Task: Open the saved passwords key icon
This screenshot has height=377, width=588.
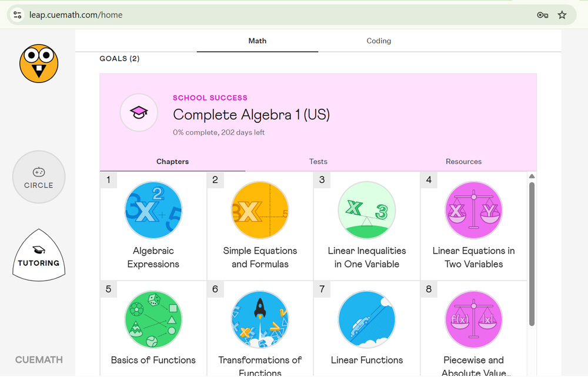Action: click(542, 15)
